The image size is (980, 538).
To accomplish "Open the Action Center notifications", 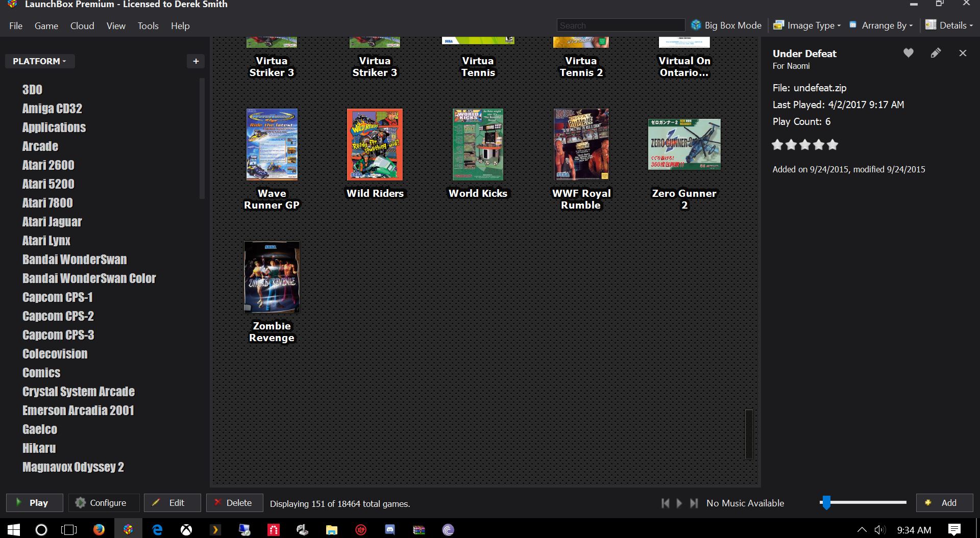I will coord(954,529).
